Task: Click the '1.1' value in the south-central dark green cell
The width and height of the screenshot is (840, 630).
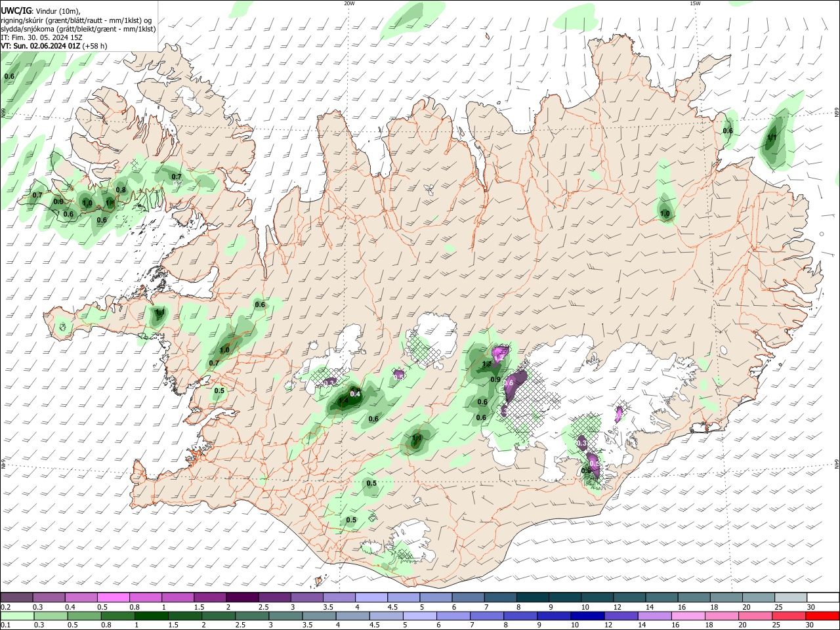Action: pyautogui.click(x=417, y=438)
